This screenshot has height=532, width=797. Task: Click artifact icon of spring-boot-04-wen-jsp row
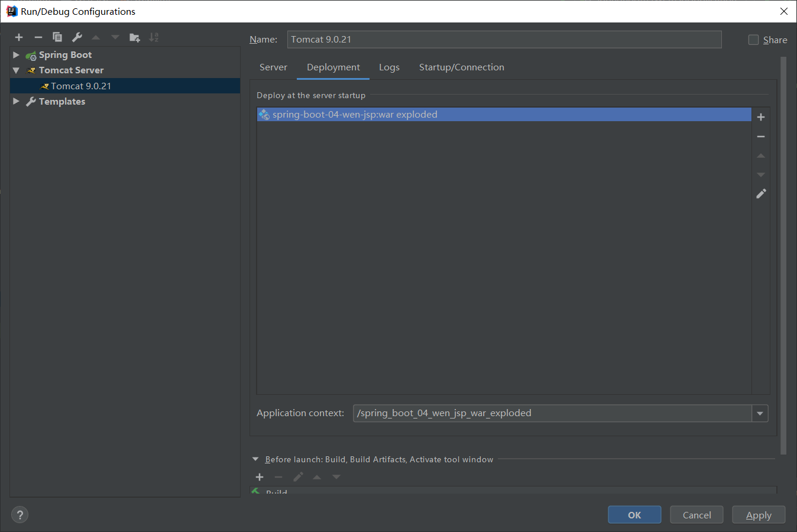pyautogui.click(x=264, y=115)
